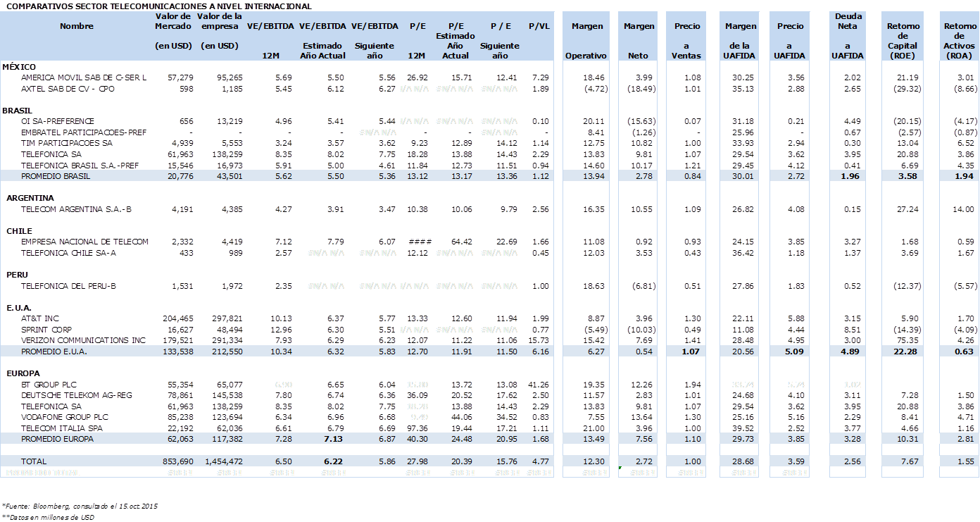Click 'AMERICA MOVIL SAB DE C-SER L' name cell

[x=84, y=77]
